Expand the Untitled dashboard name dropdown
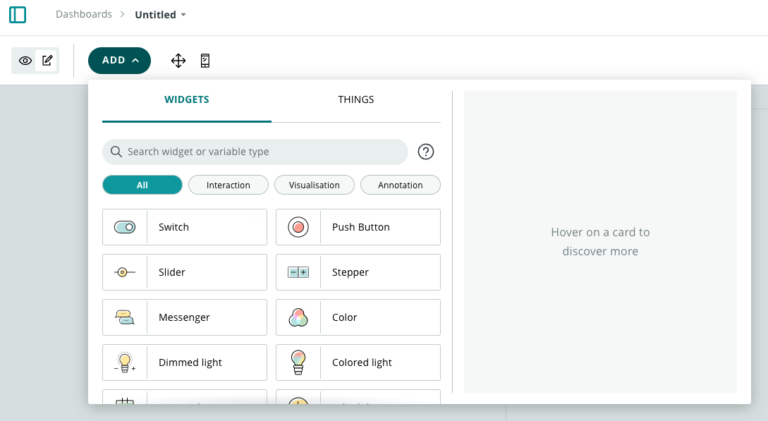The height and width of the screenshot is (421, 768). [160, 15]
